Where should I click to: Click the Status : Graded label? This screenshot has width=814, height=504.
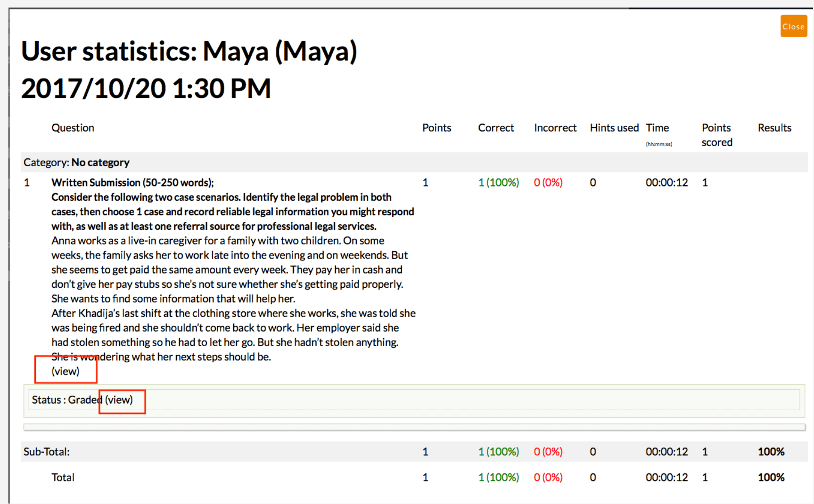[x=66, y=400]
